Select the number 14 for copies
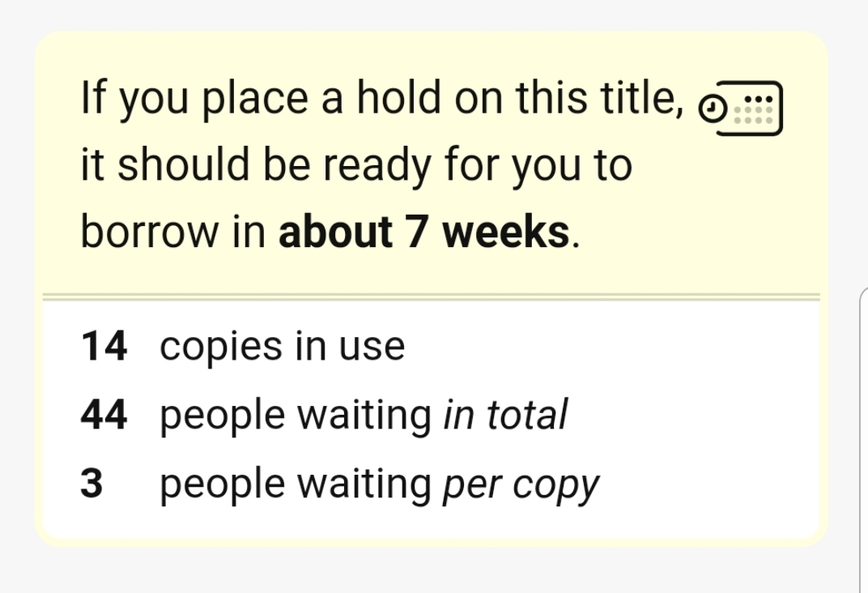This screenshot has height=593, width=868. point(104,347)
